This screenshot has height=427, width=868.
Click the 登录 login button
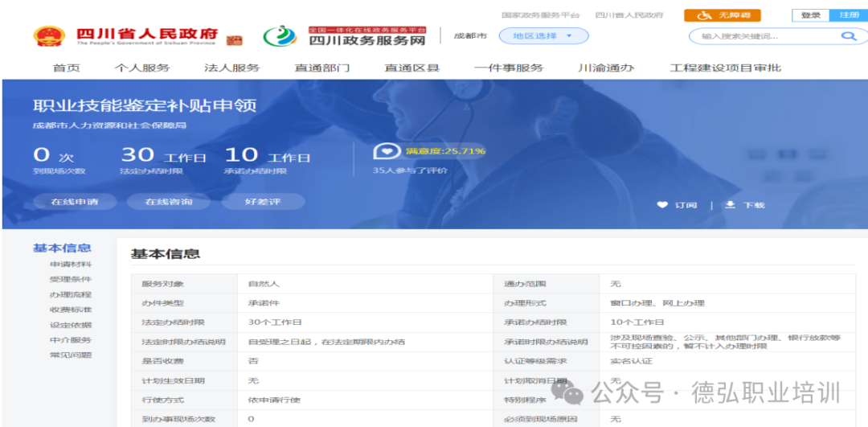pos(810,15)
